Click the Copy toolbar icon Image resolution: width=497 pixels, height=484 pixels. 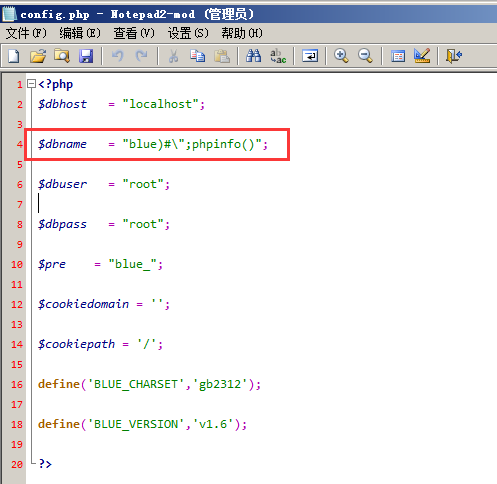click(x=197, y=56)
